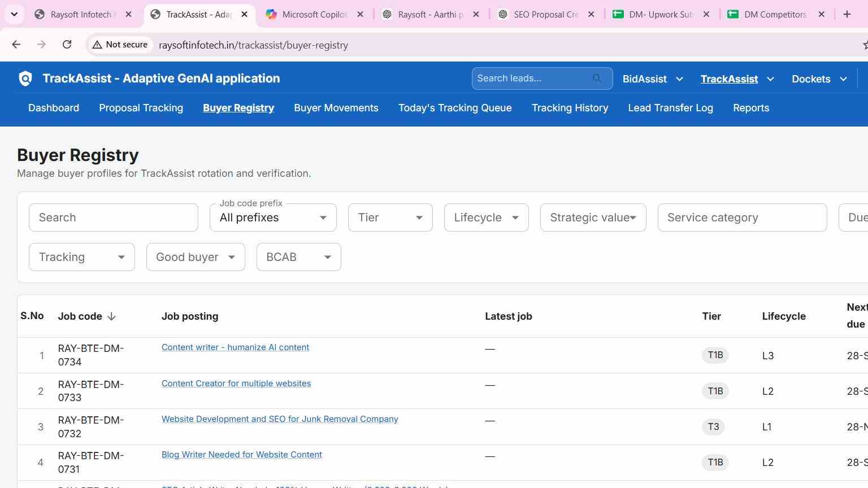Click the TrackAssist shield logo icon
Viewport: 868px width, 488px height.
tap(25, 79)
